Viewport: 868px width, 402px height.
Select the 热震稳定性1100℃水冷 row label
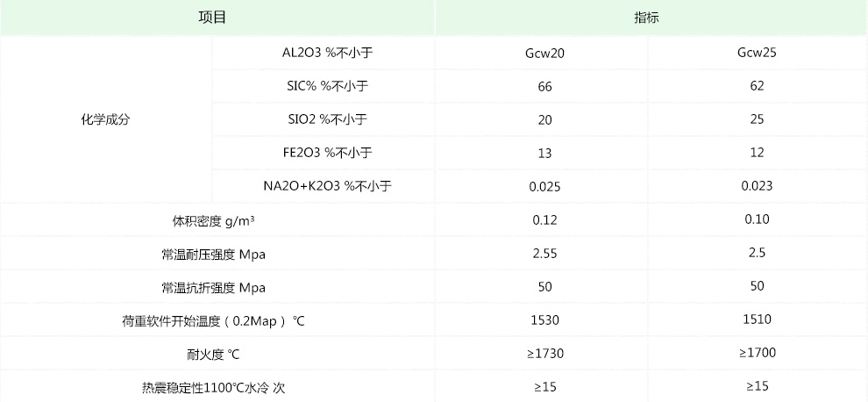coord(213,387)
